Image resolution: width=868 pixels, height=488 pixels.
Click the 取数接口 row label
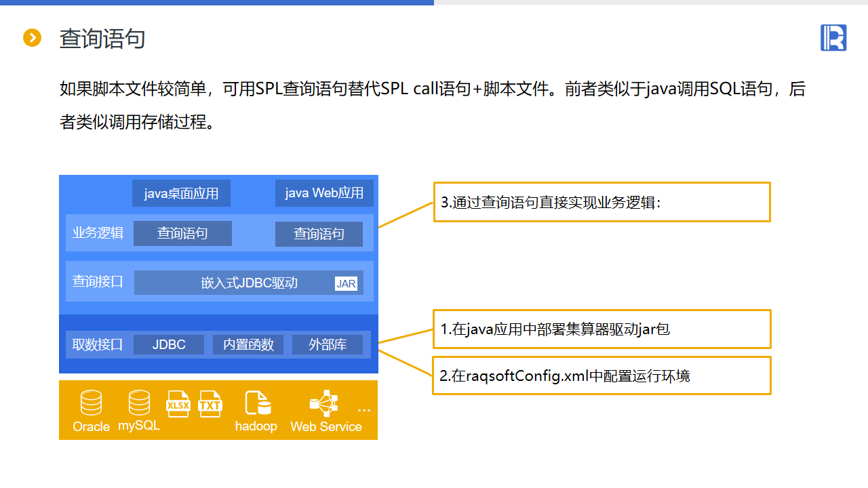(x=98, y=344)
